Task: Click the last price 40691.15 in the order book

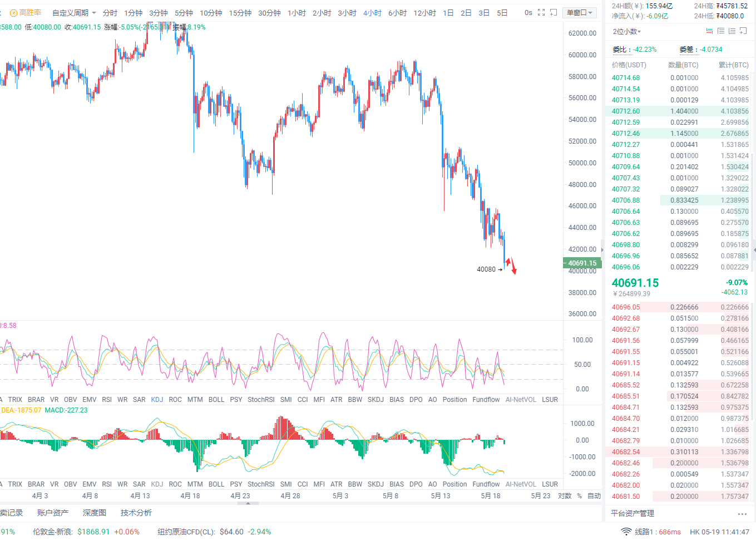Action: click(635, 283)
